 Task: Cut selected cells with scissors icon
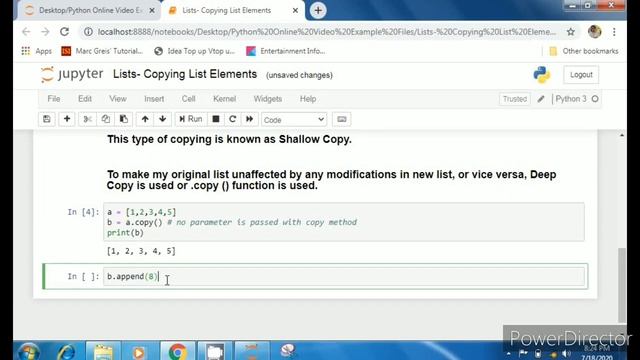click(87, 119)
